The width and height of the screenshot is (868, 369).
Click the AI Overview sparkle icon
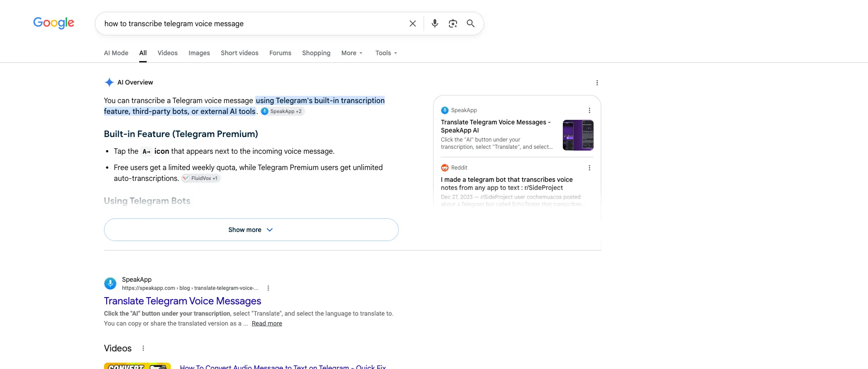point(109,82)
